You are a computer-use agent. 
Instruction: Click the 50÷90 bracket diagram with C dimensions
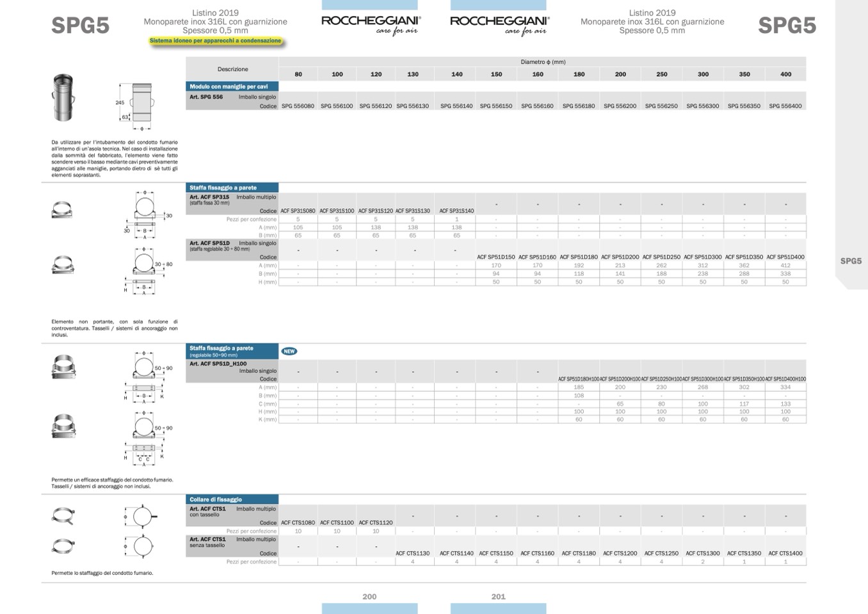(x=145, y=437)
